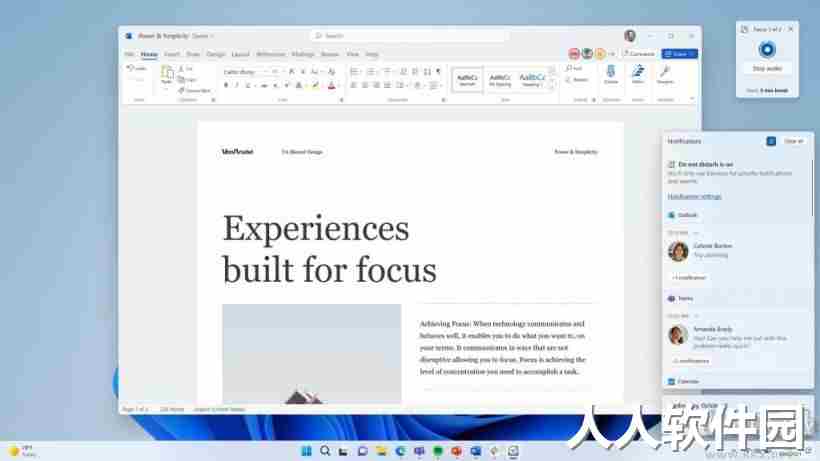Open File Explorer from the taskbar
The image size is (820, 461).
381,451
